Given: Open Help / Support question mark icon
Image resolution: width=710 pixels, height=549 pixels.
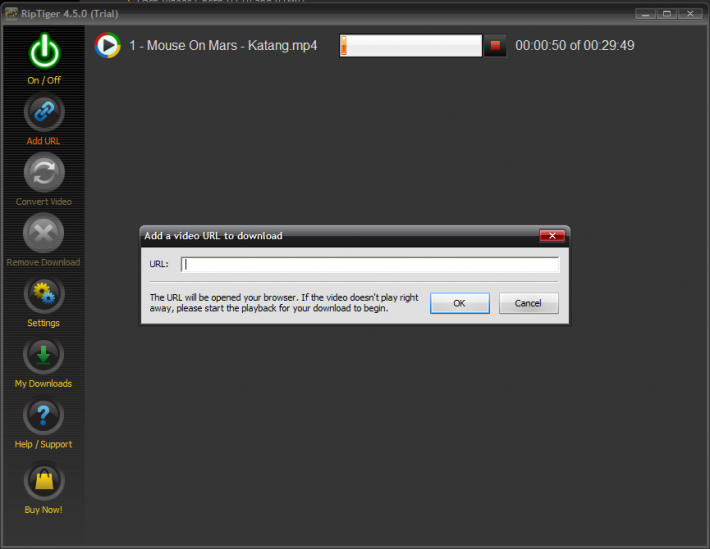Looking at the screenshot, I should pyautogui.click(x=43, y=415).
